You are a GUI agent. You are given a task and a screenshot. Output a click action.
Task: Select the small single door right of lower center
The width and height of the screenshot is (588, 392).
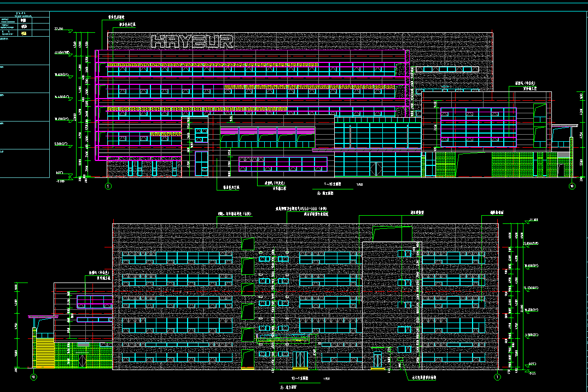click(377, 361)
